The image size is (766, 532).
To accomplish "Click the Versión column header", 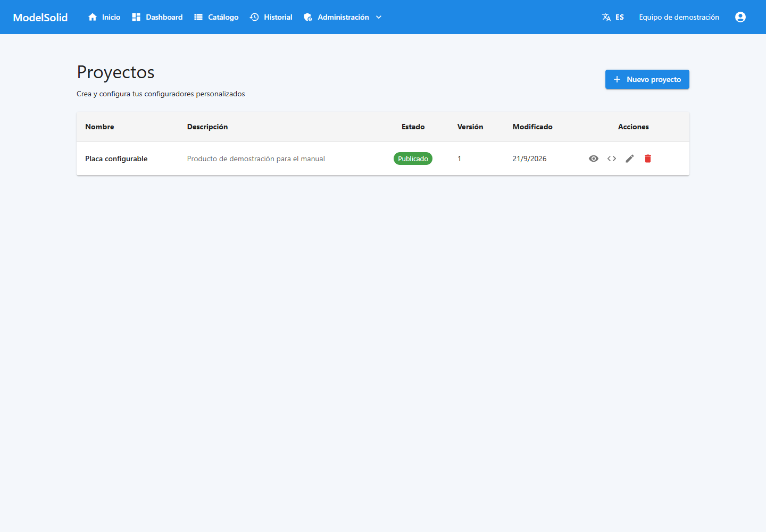I will tap(470, 127).
